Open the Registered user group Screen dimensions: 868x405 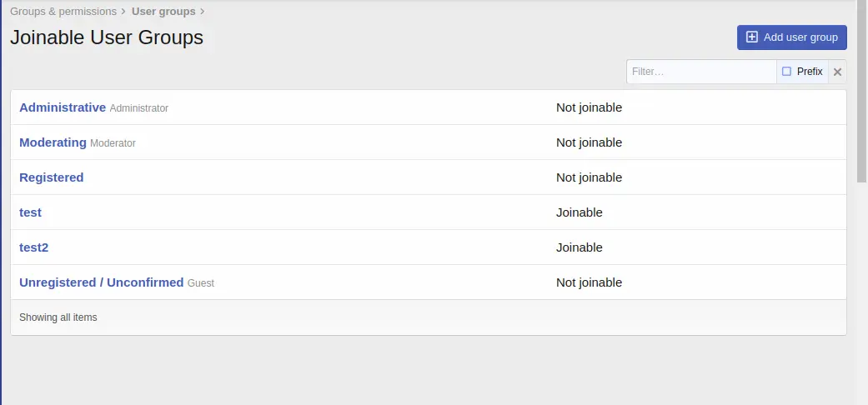[52, 177]
